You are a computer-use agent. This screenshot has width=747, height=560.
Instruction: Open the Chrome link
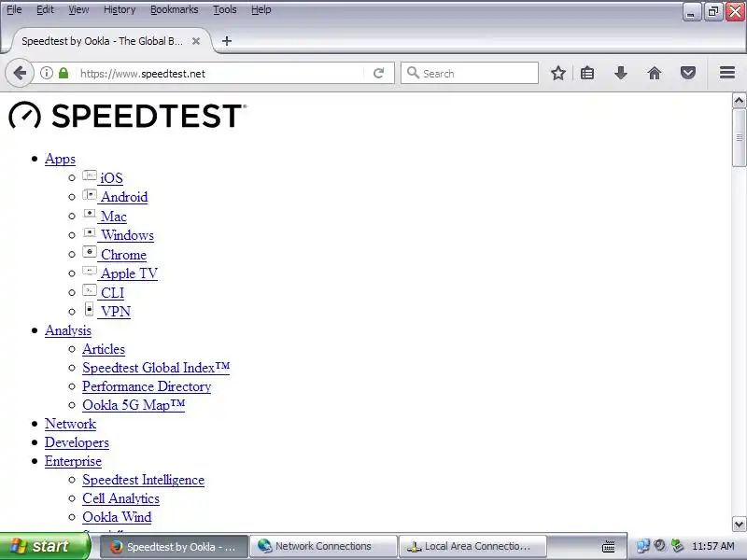click(124, 254)
